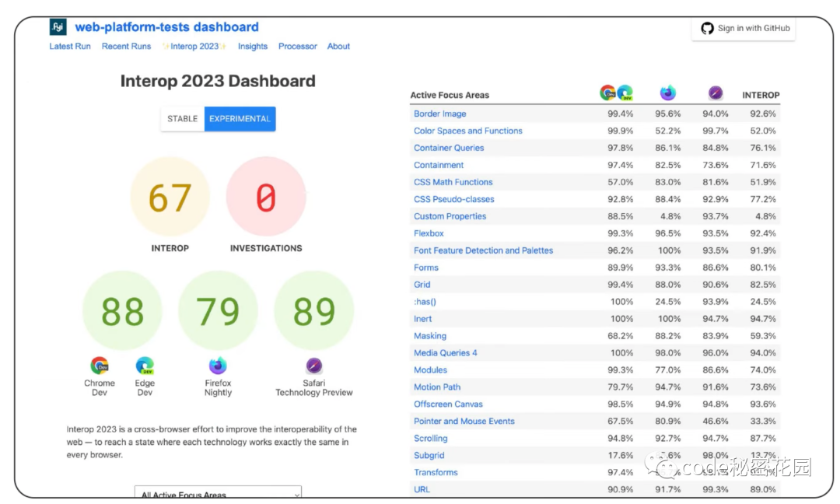Open the Modules focus area
The height and width of the screenshot is (504, 840).
click(430, 370)
